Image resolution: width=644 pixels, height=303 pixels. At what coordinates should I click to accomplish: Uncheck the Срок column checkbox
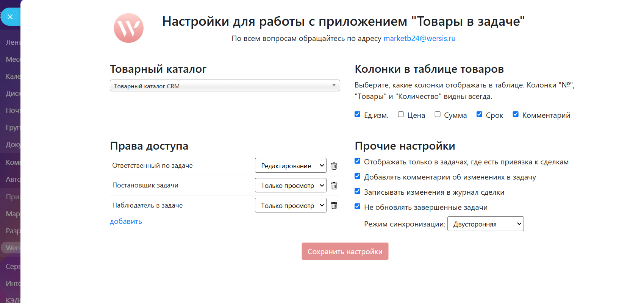[479, 114]
